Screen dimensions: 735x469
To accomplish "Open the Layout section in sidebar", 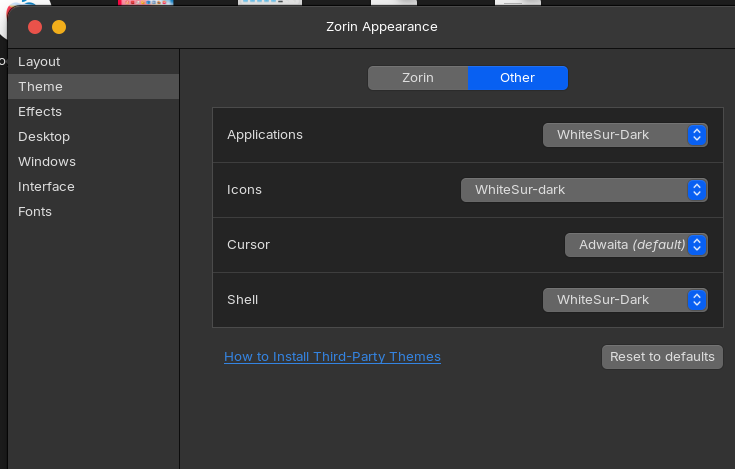I will tap(39, 62).
